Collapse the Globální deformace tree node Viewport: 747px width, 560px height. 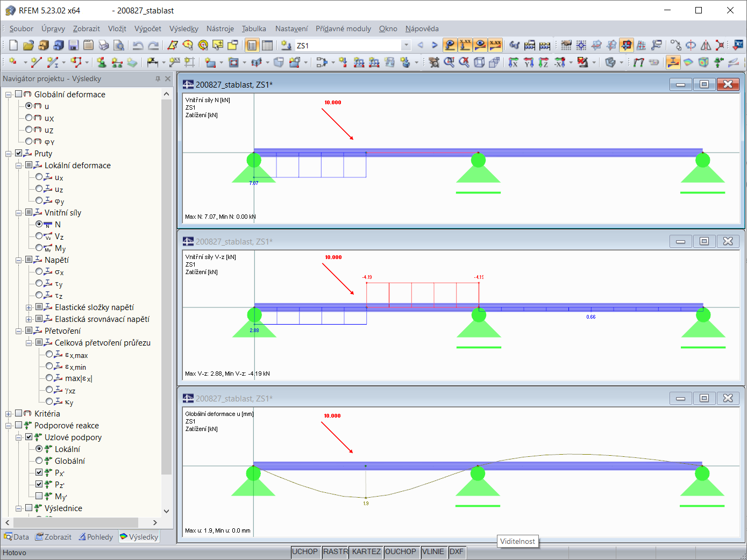pyautogui.click(x=9, y=95)
